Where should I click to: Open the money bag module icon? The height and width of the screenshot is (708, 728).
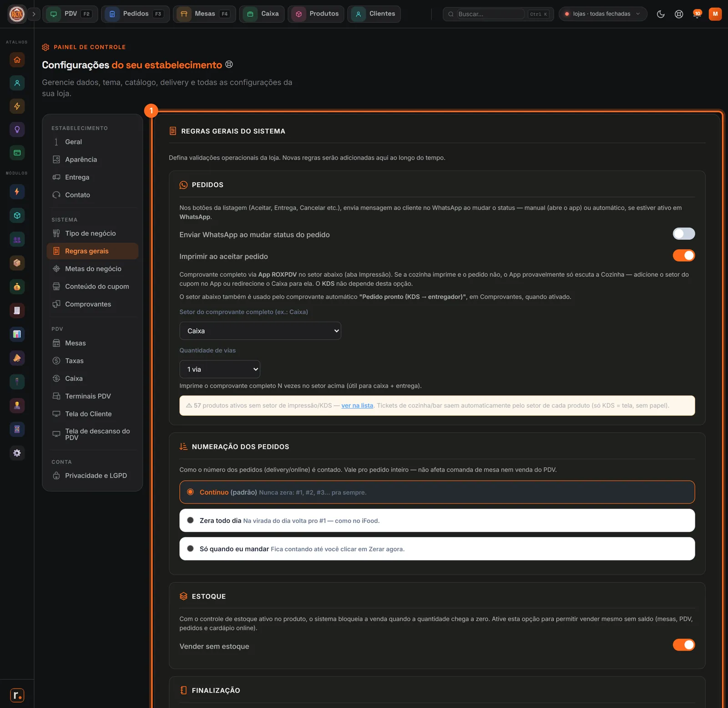[17, 287]
